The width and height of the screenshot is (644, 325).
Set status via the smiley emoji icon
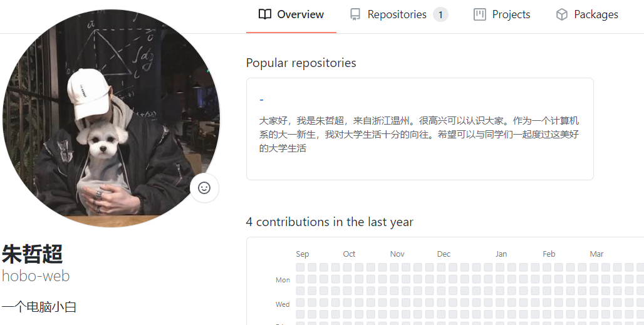(204, 188)
